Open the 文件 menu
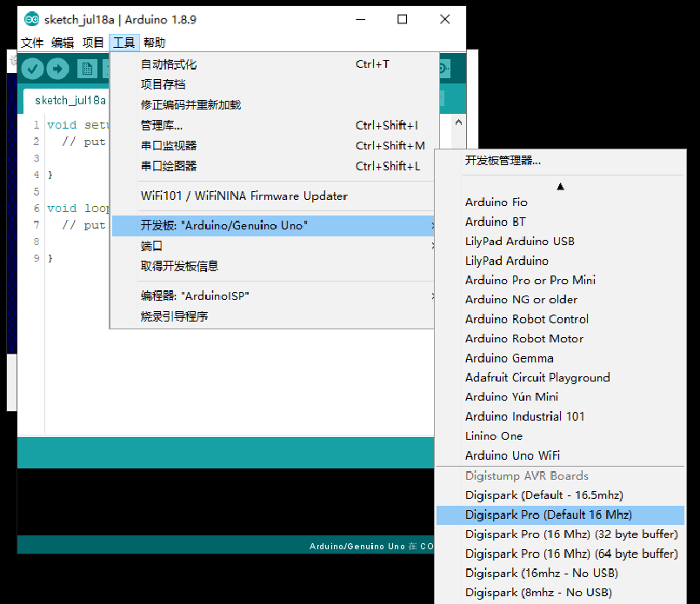Screen dimensions: 700x604 point(32,43)
